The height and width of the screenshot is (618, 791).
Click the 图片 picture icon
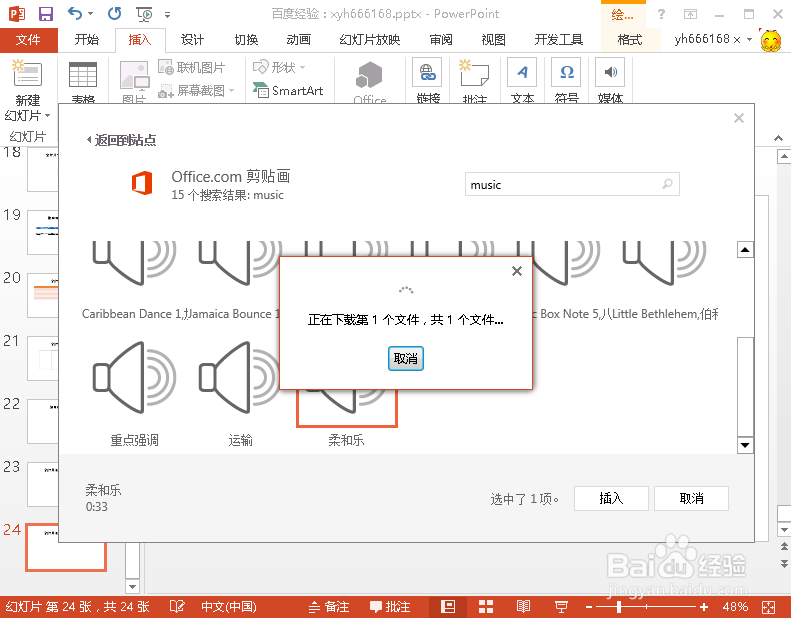pos(134,76)
